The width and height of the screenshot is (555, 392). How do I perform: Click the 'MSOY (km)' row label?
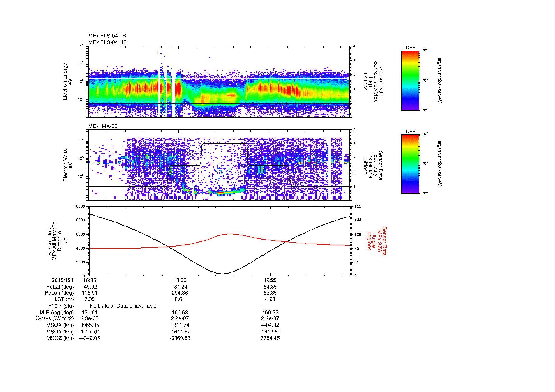click(60, 332)
